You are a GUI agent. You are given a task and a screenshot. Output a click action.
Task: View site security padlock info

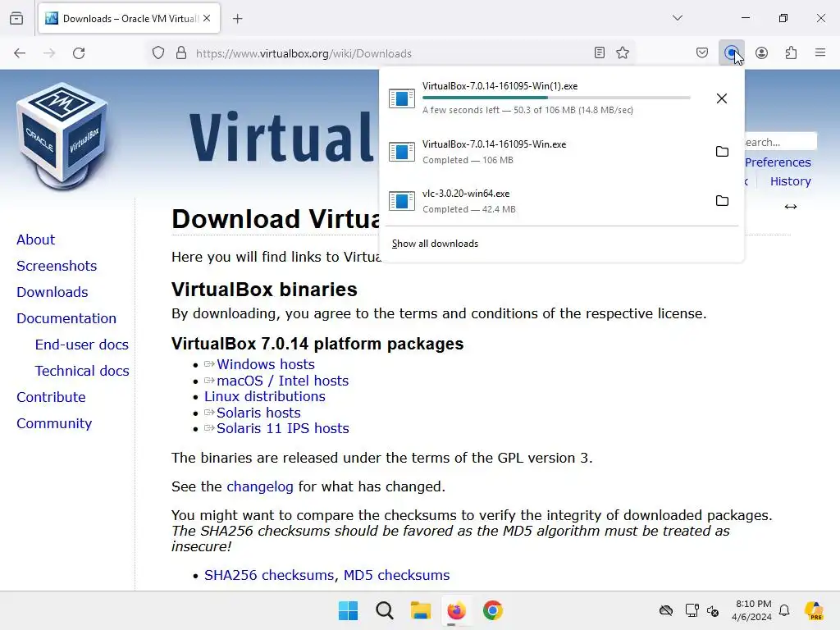tap(181, 53)
